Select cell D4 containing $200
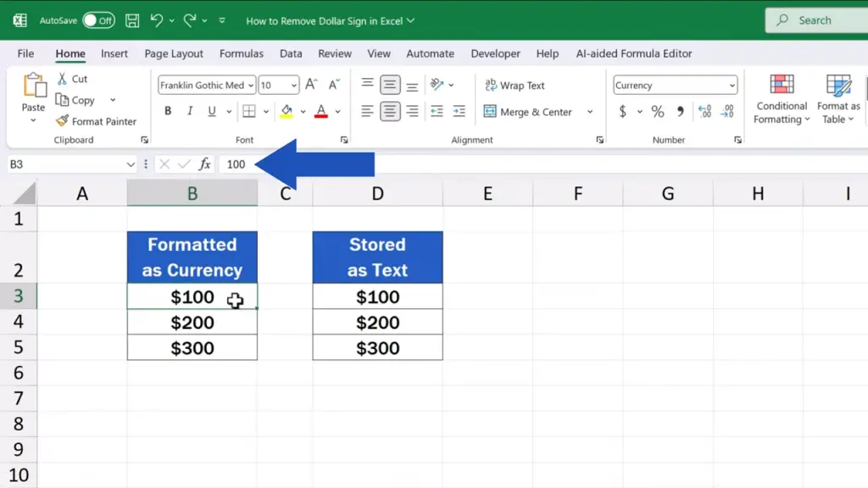Image resolution: width=868 pixels, height=488 pixels. (377, 323)
